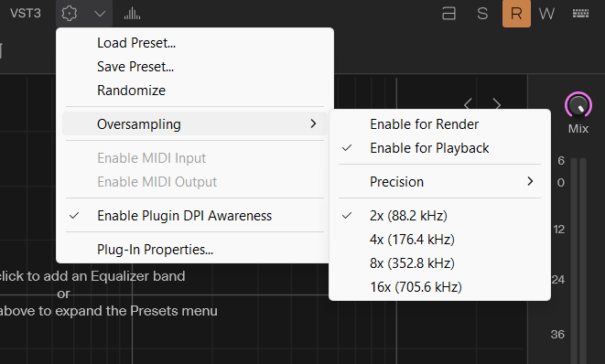Open the dropdown arrow beside the gear
Image resolution: width=605 pixels, height=364 pixels.
click(x=100, y=14)
